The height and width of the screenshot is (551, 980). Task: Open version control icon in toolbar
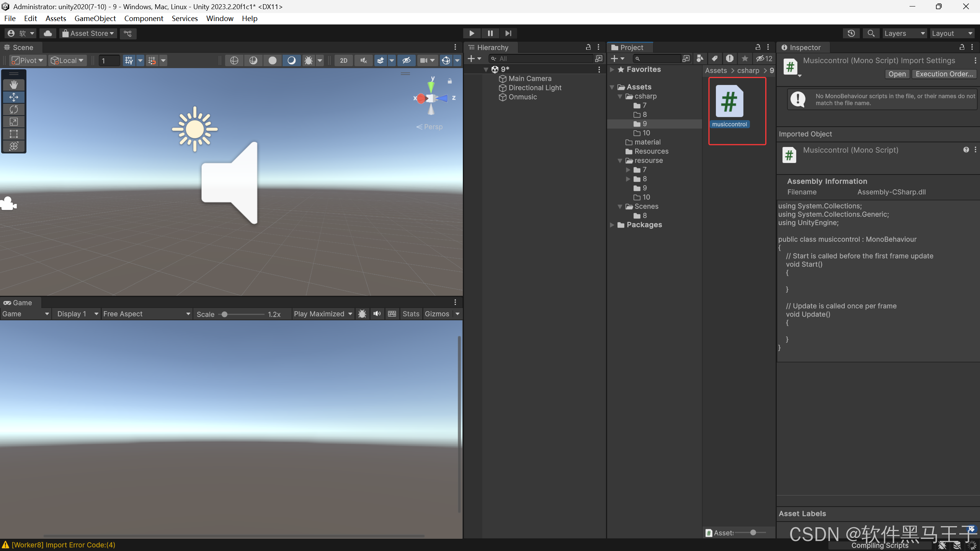(128, 33)
